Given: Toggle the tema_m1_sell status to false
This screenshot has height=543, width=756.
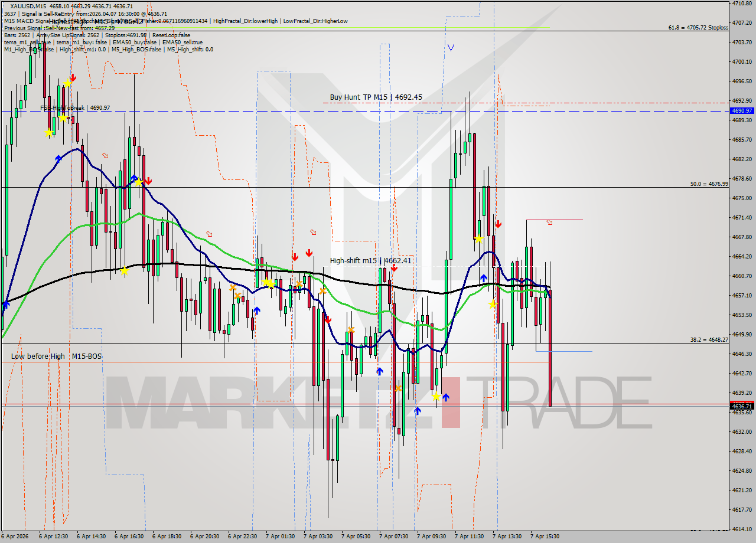Looking at the screenshot, I should [24, 42].
